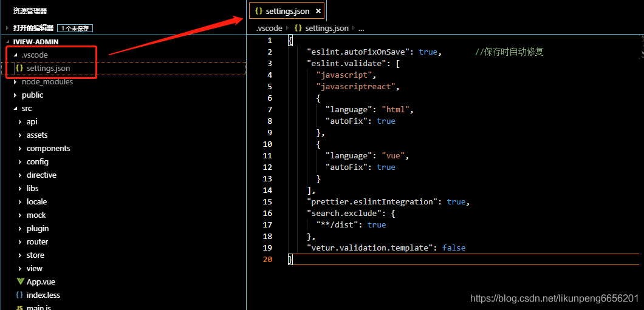Click the JSON icon beside settings.json in explorer
Viewport: 644px width, 310px height.
click(19, 69)
